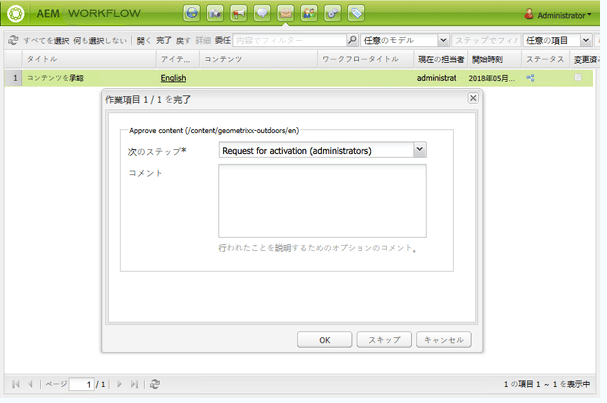Click row number 1 cell
This screenshot has width=607, height=403.
(15, 78)
